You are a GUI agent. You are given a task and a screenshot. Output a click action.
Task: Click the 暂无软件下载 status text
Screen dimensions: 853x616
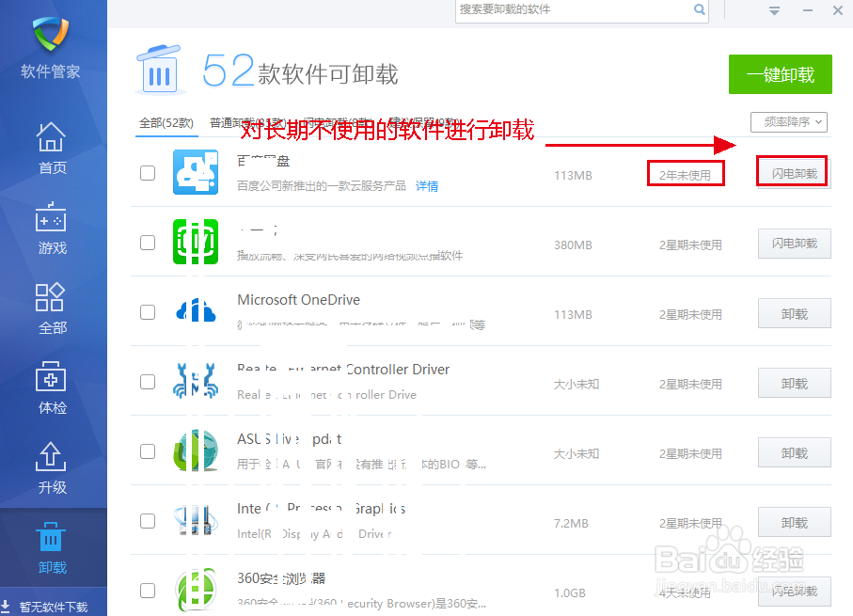tap(54, 607)
